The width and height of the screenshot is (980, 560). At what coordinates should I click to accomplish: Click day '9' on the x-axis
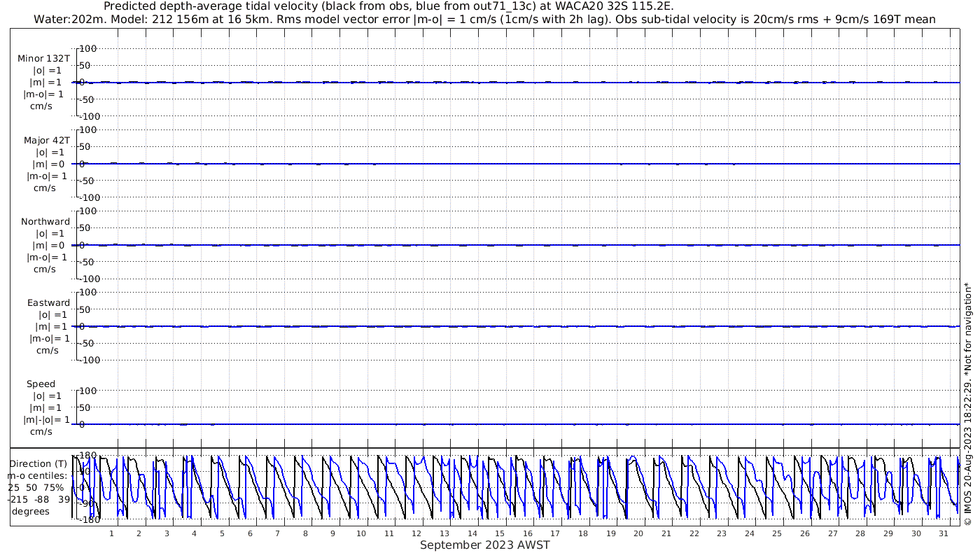tap(333, 533)
